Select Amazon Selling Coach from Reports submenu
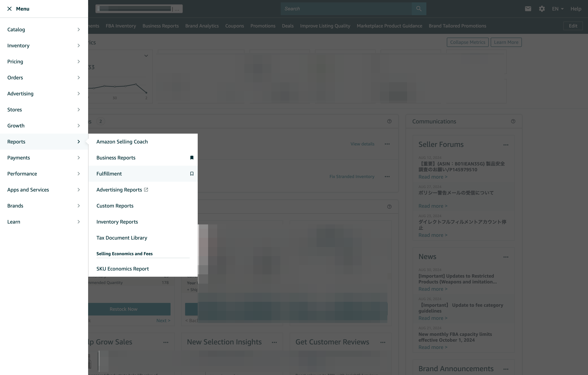Screen dimensions: 588x375 pyautogui.click(x=143, y=142)
